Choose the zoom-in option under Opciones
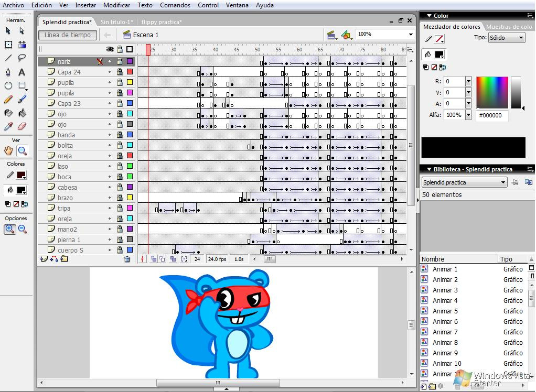The height and width of the screenshot is (392, 536). click(9, 229)
